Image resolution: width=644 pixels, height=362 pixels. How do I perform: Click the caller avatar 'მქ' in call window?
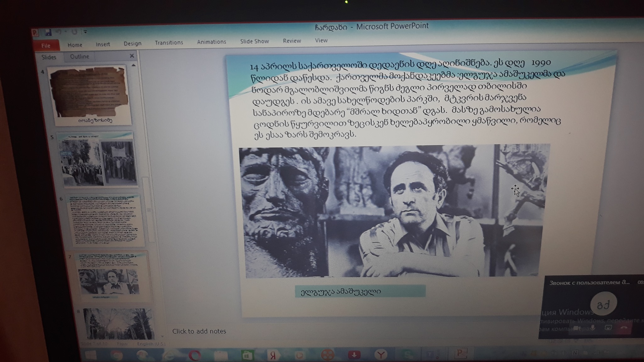(x=603, y=304)
